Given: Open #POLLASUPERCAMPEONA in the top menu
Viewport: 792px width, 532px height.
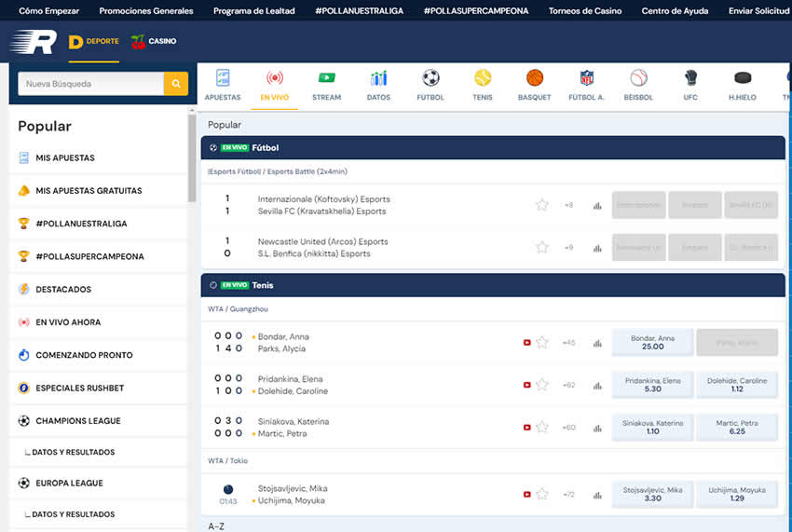Looking at the screenshot, I should tap(476, 10).
